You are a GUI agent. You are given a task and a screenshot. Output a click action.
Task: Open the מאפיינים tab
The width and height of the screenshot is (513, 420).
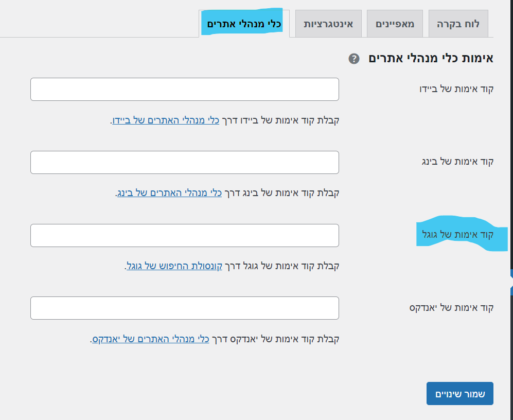pos(395,24)
